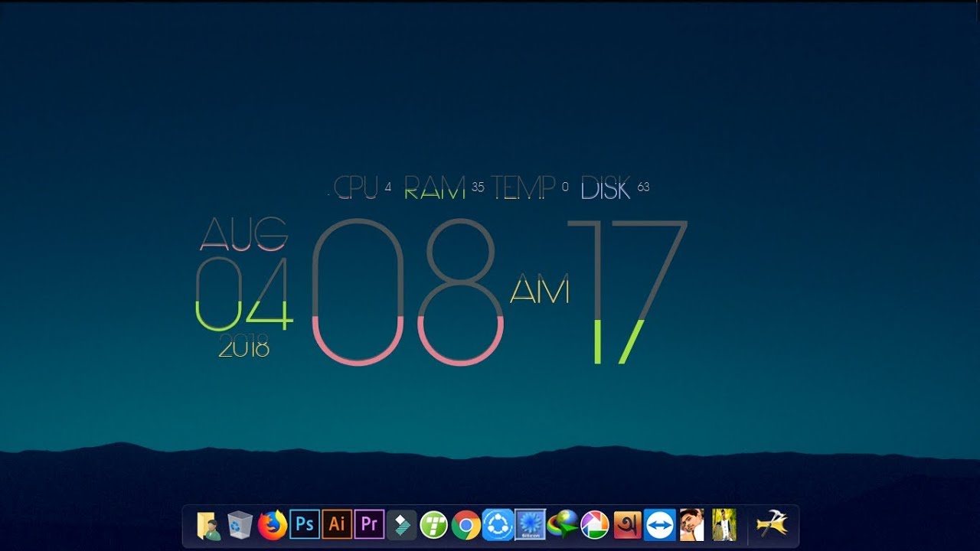This screenshot has height=551, width=980.
Task: Launch Google Chrome from the dock
Action: point(465,525)
